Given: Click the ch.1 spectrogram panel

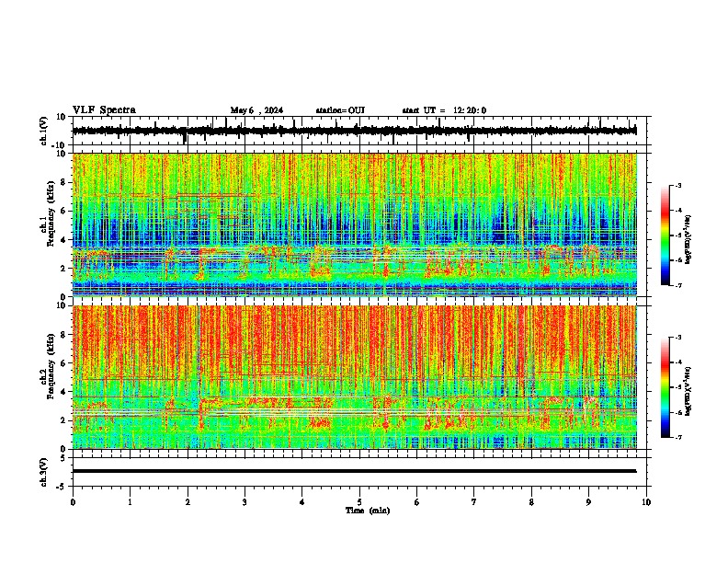Looking at the screenshot, I should pyautogui.click(x=354, y=224).
